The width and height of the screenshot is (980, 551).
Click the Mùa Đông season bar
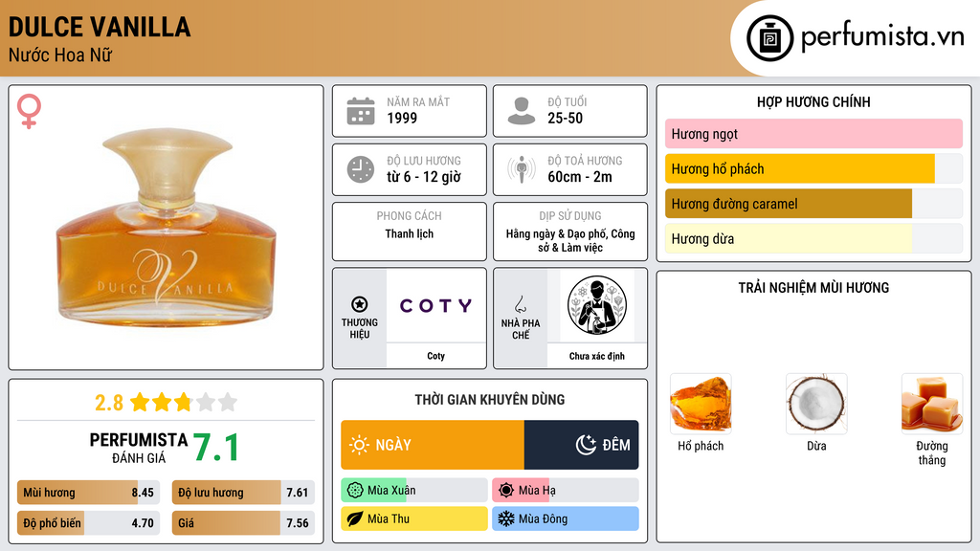pos(566,518)
